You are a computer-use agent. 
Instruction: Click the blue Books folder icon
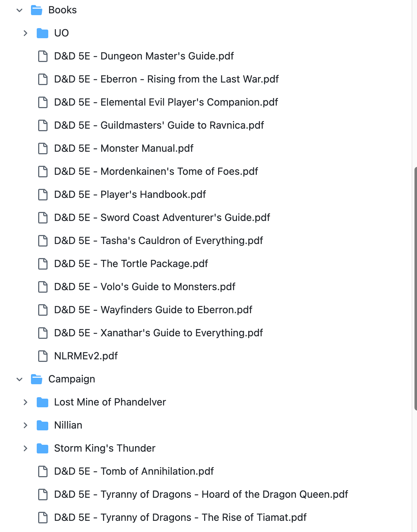pos(37,10)
